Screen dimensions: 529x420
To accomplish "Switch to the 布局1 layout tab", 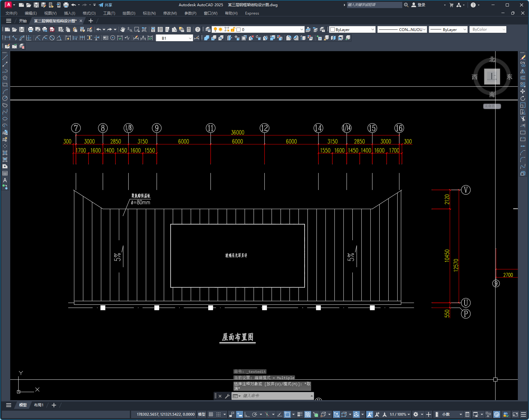I will [39, 405].
